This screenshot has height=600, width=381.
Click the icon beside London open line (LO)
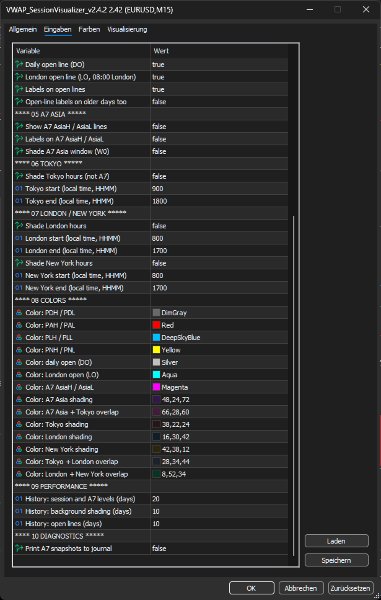click(x=19, y=77)
